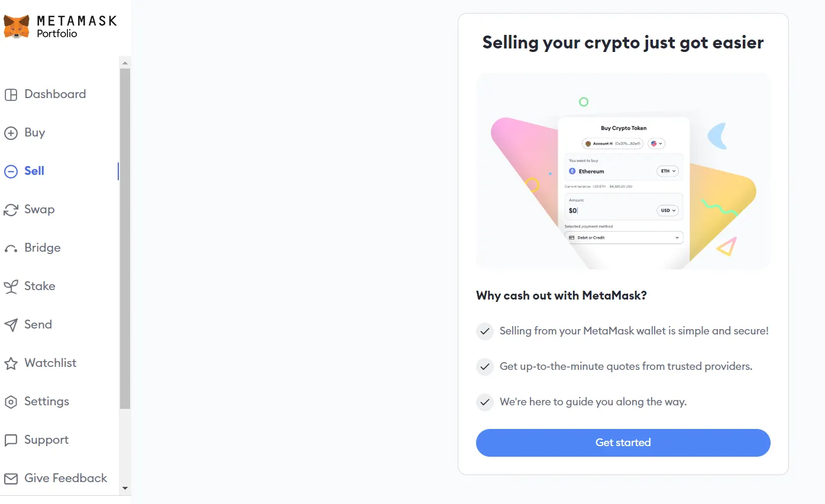Click the Give Feedback envelope icon
Viewport: 825px width, 504px height.
pos(11,479)
